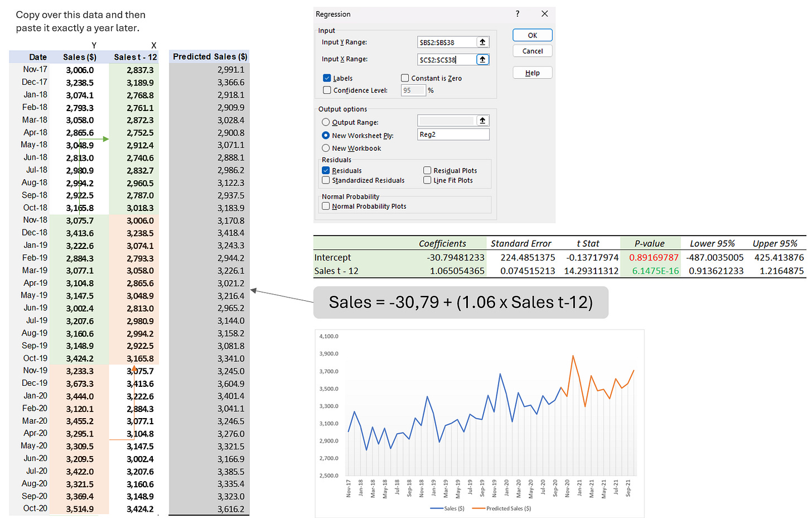Click the May-19 date cell
This screenshot has width=812, height=518.
coord(30,295)
